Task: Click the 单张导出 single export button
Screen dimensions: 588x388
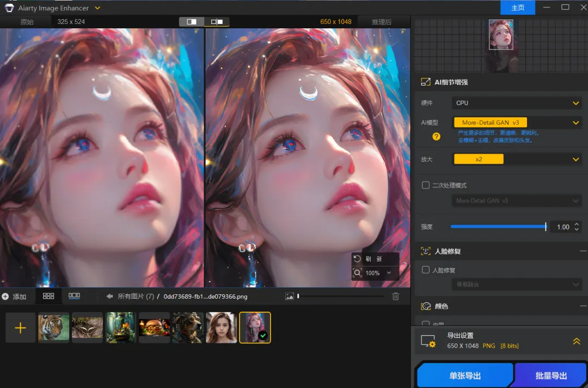Action: [x=465, y=375]
